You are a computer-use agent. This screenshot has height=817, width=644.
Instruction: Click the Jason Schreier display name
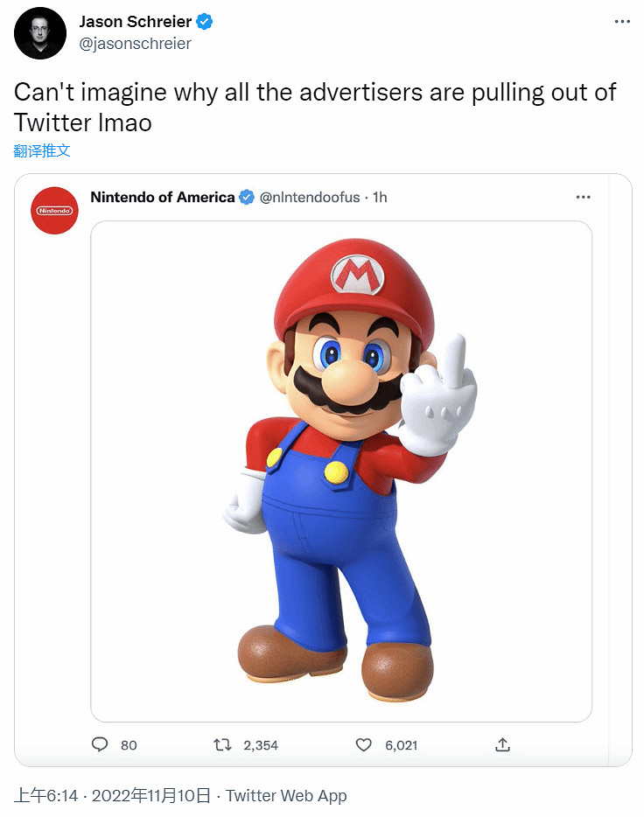point(136,22)
